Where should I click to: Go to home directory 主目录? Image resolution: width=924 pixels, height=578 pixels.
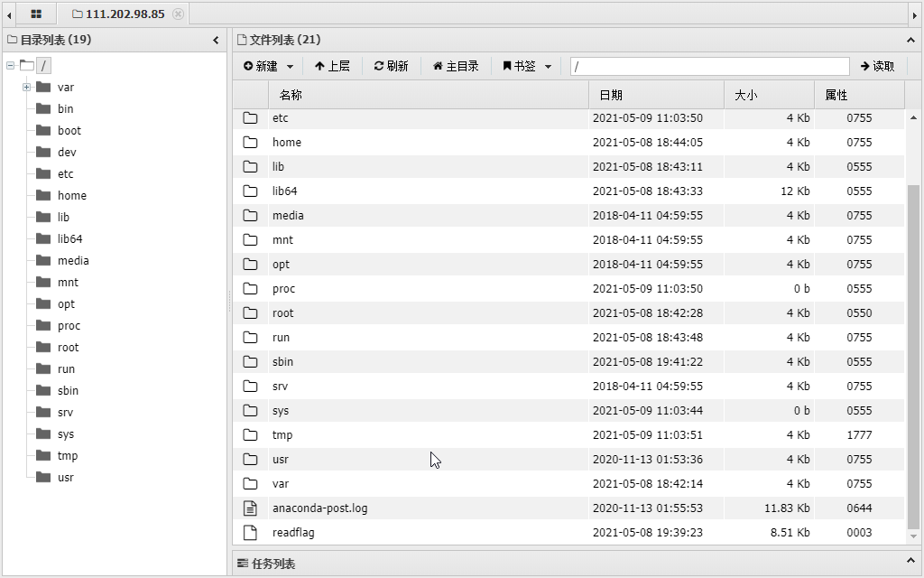pyautogui.click(x=456, y=66)
